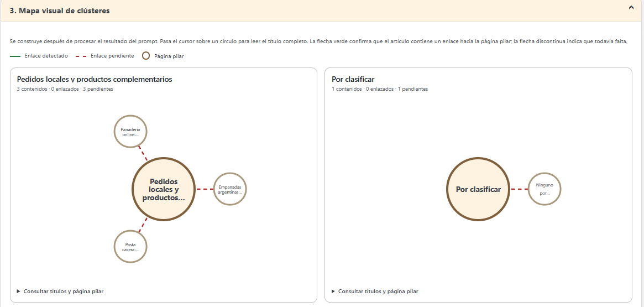Click the 'Pedidos locales y productos…' pillar circle
644x307 pixels.
[x=163, y=189]
